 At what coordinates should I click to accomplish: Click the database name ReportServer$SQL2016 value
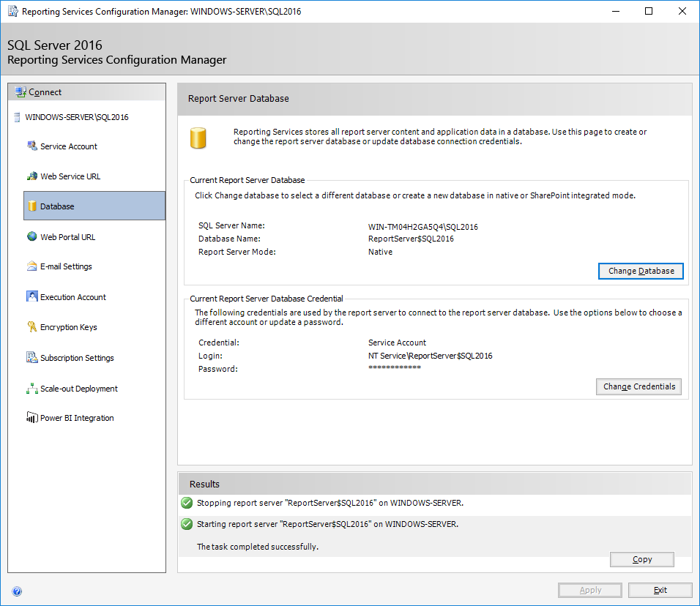pyautogui.click(x=411, y=239)
